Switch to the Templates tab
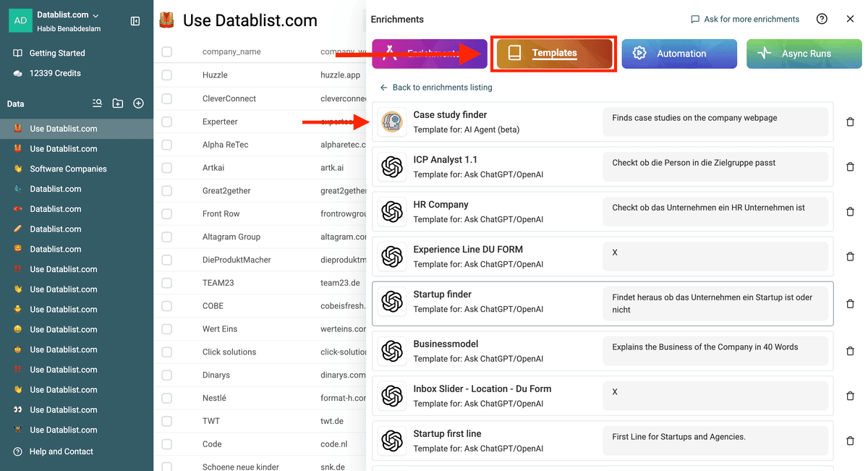The image size is (868, 471). pyautogui.click(x=554, y=54)
